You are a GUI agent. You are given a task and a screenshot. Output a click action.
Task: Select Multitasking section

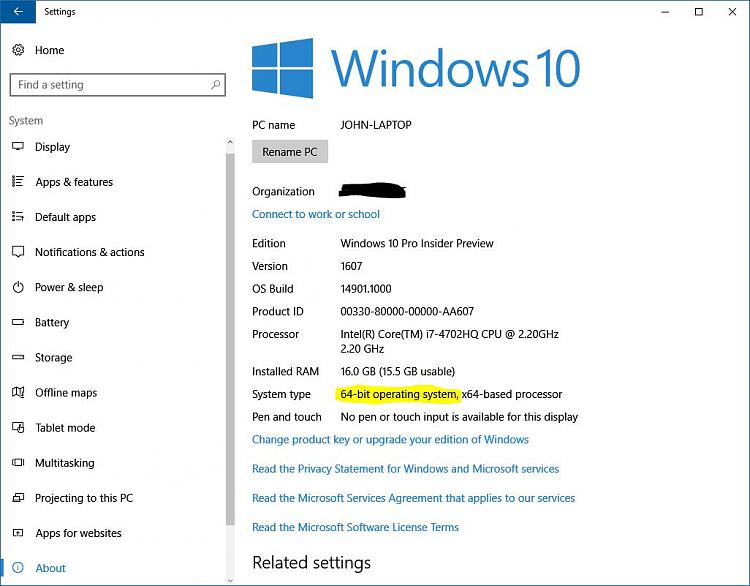(x=65, y=463)
